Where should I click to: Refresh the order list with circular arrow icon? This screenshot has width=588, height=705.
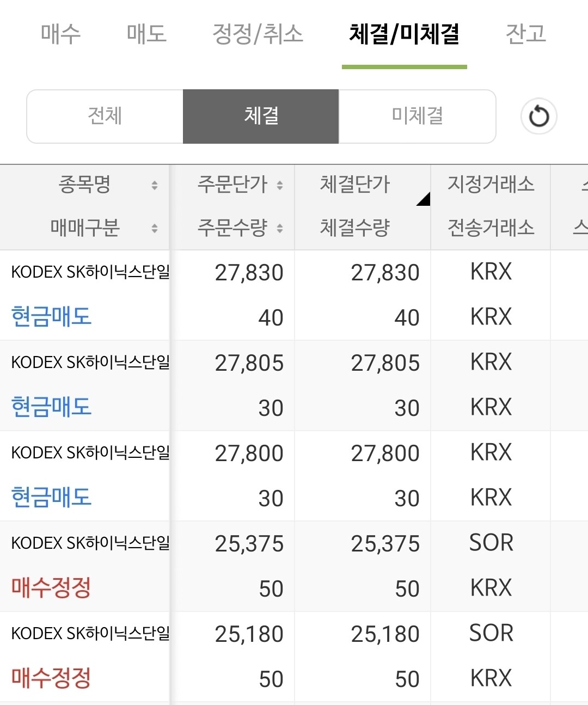tap(538, 117)
